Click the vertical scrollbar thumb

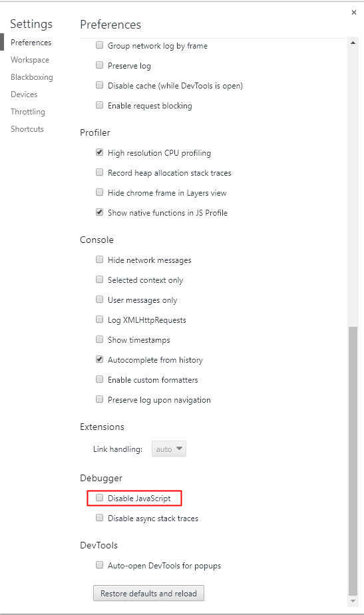coord(353,461)
